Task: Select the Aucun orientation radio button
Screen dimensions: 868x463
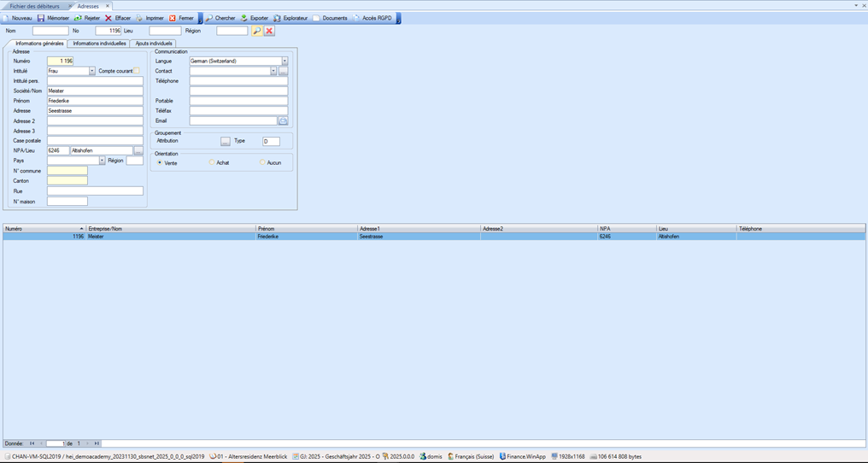Action: click(262, 163)
